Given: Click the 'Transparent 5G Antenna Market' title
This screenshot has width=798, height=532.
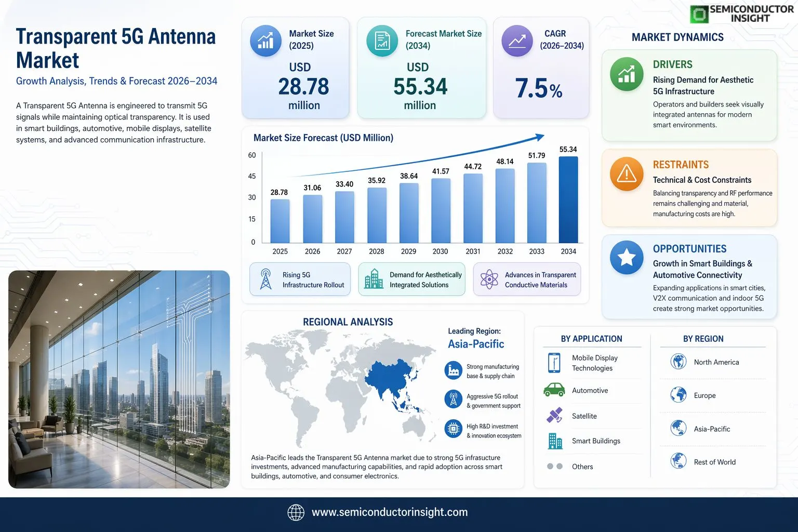Looking at the screenshot, I should [x=116, y=48].
